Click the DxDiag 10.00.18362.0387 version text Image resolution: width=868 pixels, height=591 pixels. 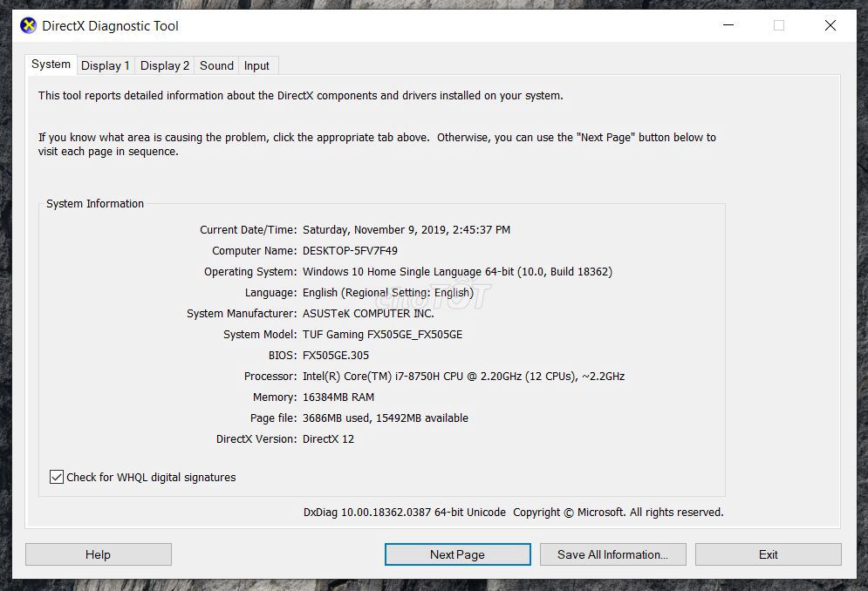point(405,513)
